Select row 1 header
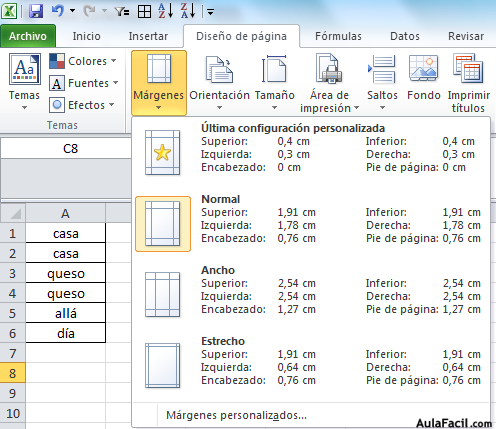 13,233
